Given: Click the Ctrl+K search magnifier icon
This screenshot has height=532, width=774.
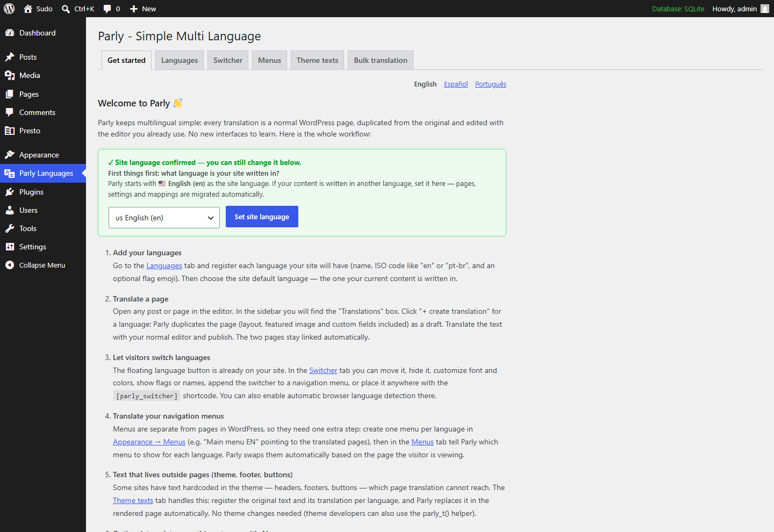Looking at the screenshot, I should coord(66,9).
